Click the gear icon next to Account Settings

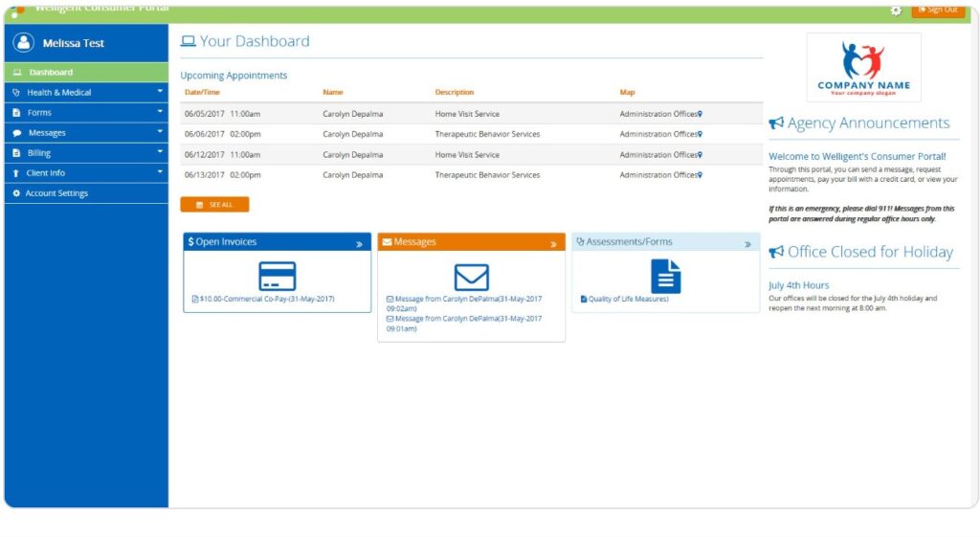[x=16, y=193]
